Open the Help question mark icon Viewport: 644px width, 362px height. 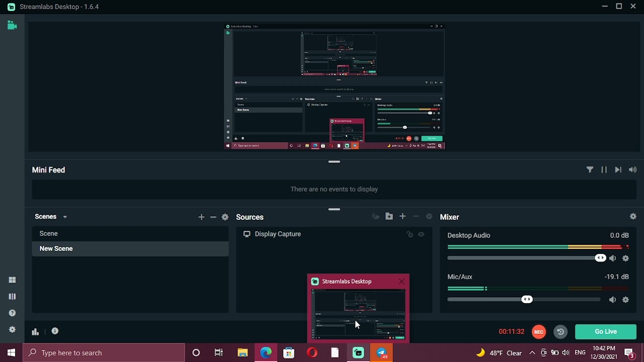click(x=12, y=313)
